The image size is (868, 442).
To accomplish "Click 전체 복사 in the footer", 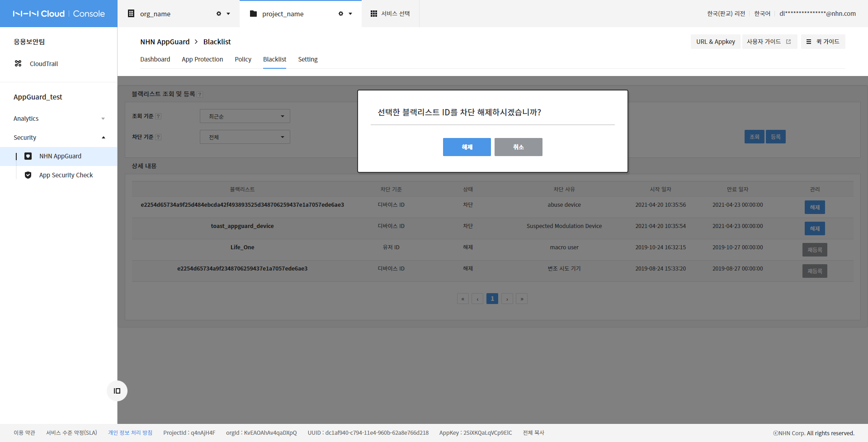I will tap(533, 433).
